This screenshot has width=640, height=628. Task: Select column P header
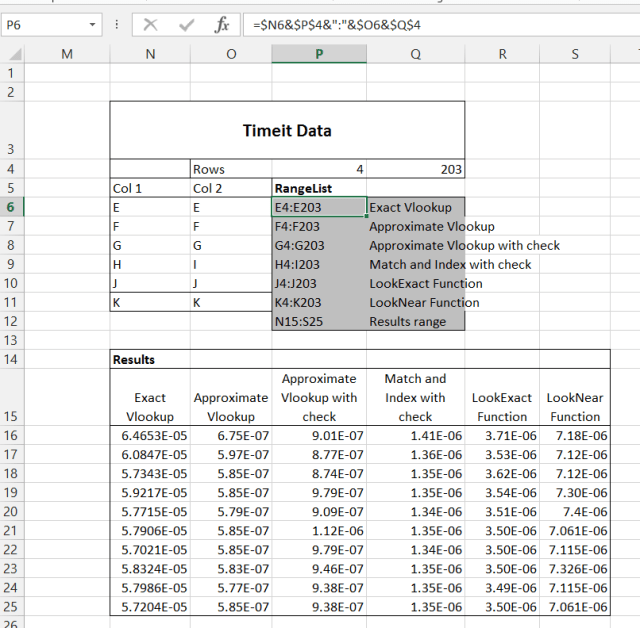click(319, 54)
